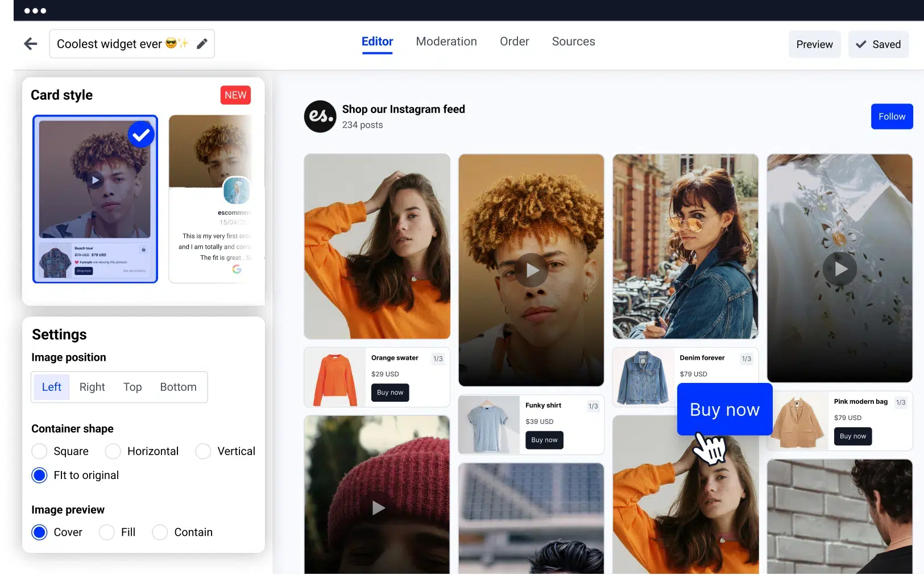Switch to the Moderation tab
The image size is (924, 575).
point(446,41)
